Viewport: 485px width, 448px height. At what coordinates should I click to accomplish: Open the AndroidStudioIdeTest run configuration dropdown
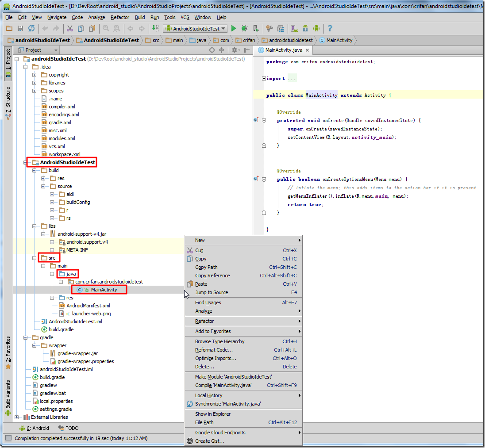coord(195,28)
